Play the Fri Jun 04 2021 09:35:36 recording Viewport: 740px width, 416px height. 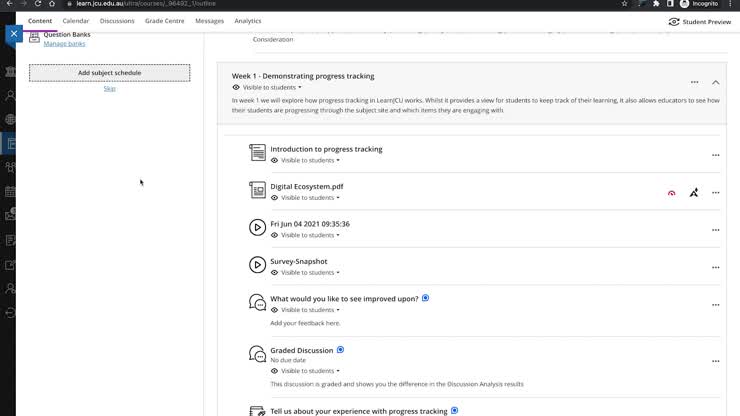(257, 227)
